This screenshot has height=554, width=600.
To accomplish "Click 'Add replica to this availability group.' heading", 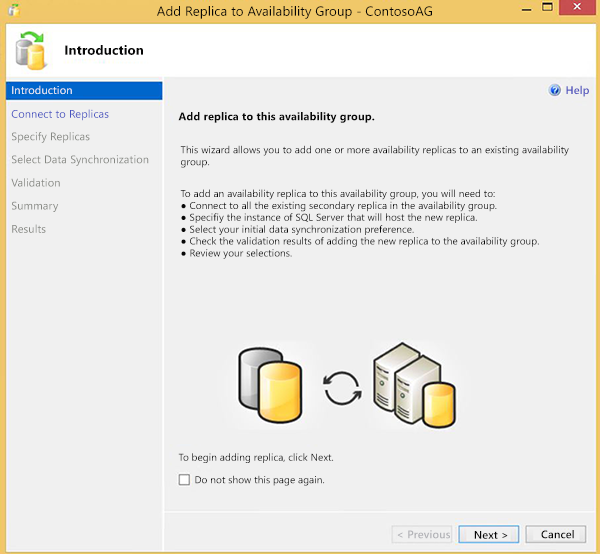I will point(276,116).
